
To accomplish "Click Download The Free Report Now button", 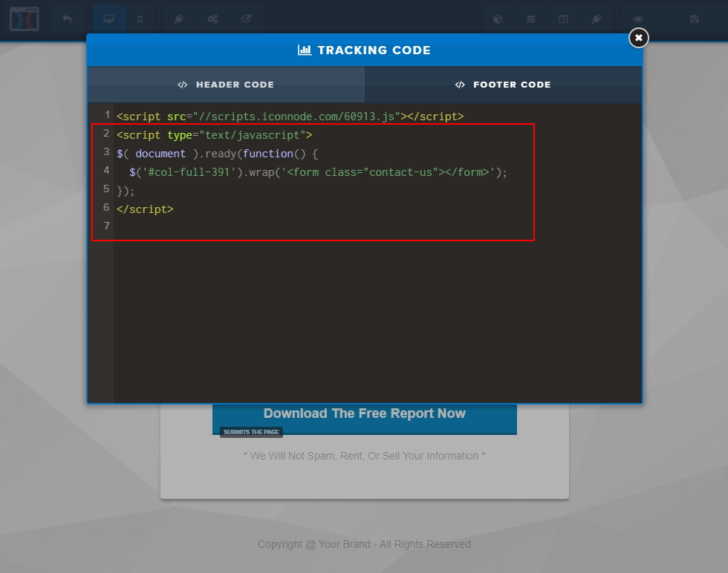I will (x=365, y=413).
